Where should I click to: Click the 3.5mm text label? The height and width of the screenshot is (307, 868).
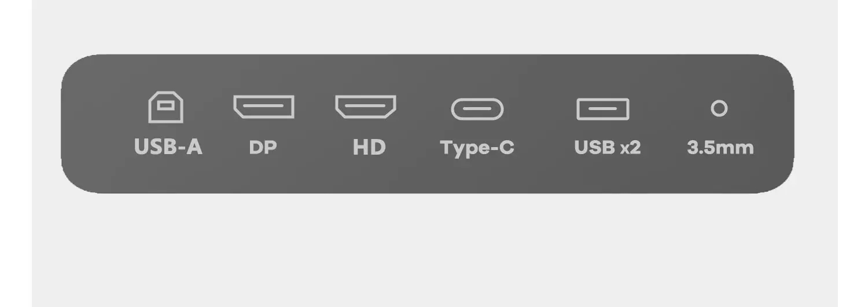click(x=720, y=148)
